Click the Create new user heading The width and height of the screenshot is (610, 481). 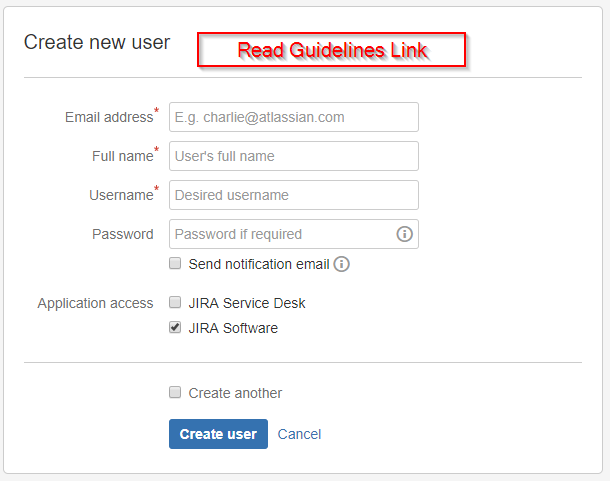[x=97, y=42]
